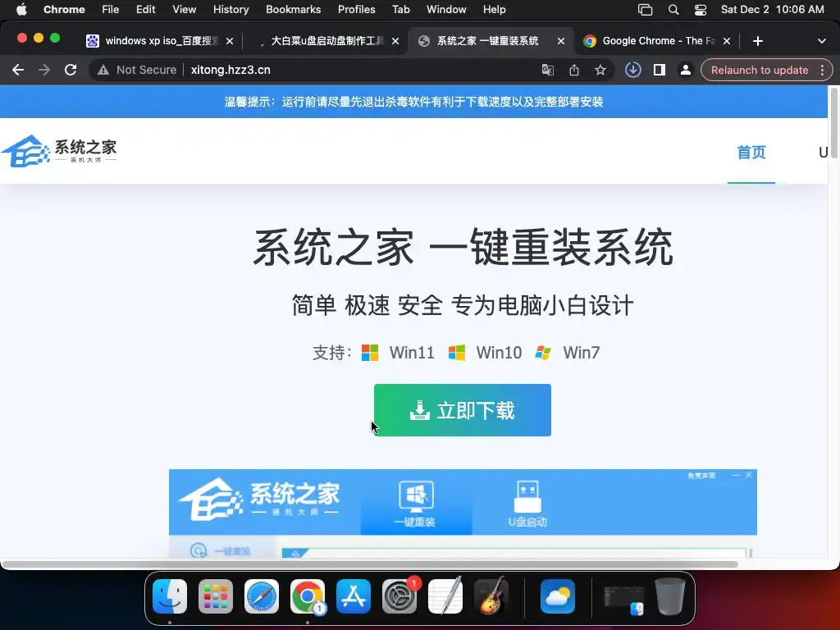
Task: Toggle the Chrome side panel icon
Action: pos(660,71)
